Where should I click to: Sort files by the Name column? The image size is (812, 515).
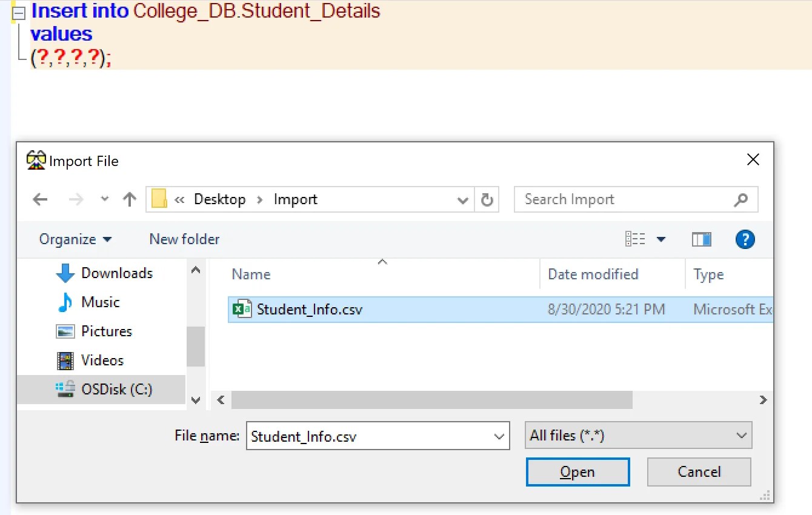click(x=250, y=274)
